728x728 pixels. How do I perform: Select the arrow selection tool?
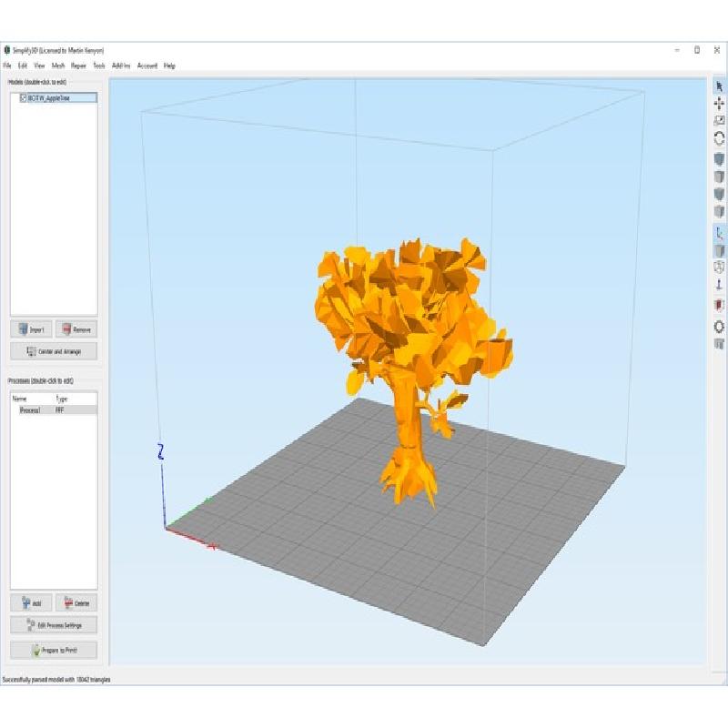coord(719,86)
